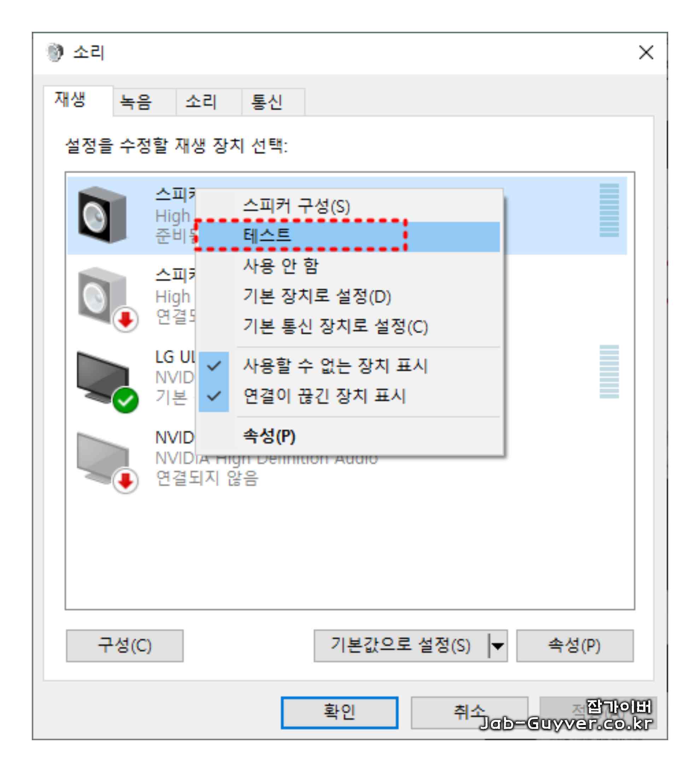700x772 pixels.
Task: Click the 소리 speaker icon in title bar
Action: click(55, 52)
